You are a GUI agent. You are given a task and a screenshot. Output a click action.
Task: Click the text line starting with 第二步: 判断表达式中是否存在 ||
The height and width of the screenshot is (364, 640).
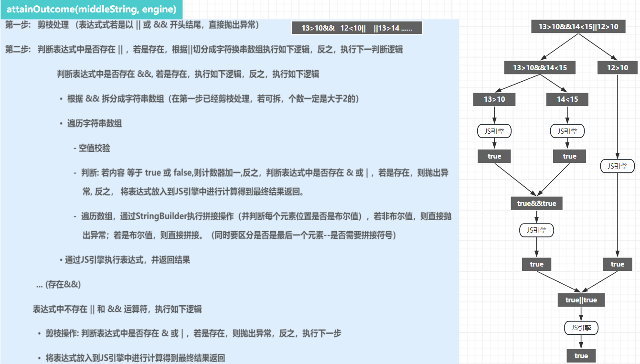204,50
